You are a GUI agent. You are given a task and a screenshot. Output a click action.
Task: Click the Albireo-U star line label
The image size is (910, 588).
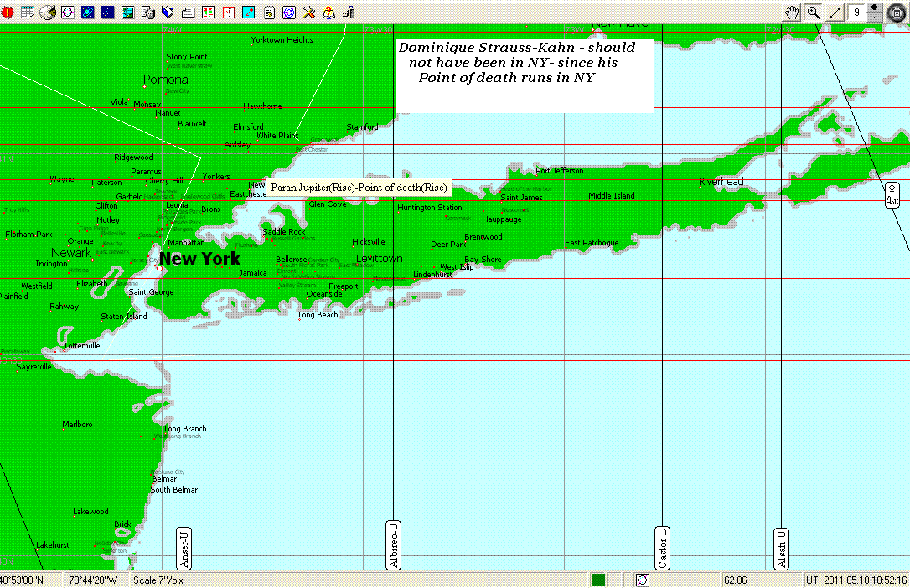pyautogui.click(x=394, y=545)
